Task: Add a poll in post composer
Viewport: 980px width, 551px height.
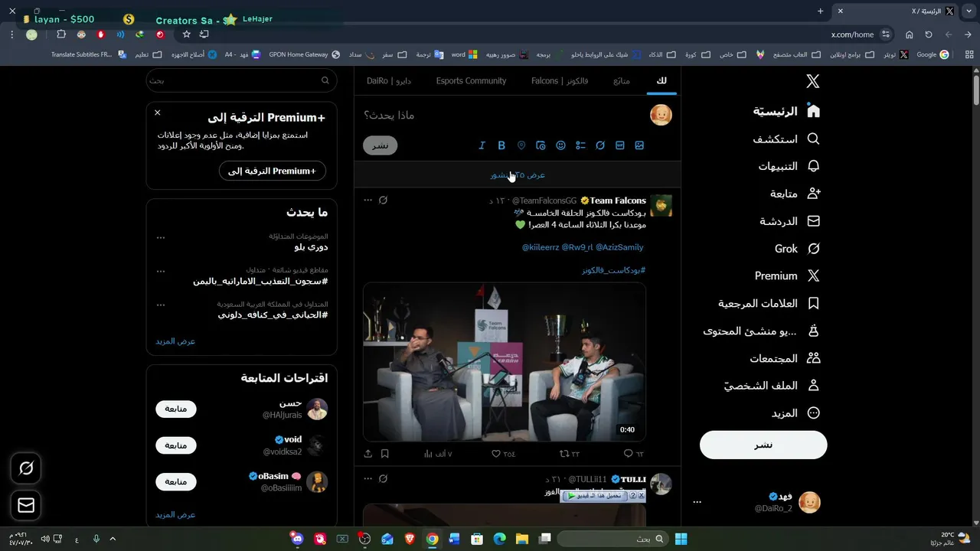Action: [x=580, y=145]
